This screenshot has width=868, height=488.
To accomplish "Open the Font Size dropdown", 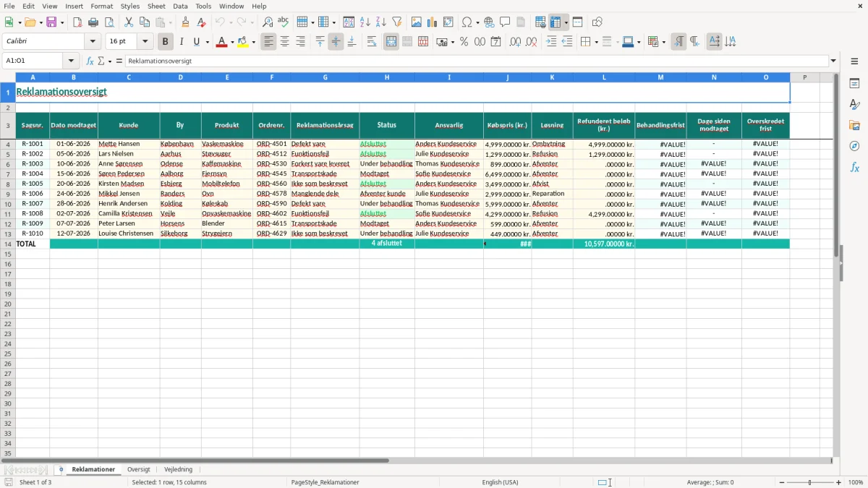I will (x=145, y=42).
